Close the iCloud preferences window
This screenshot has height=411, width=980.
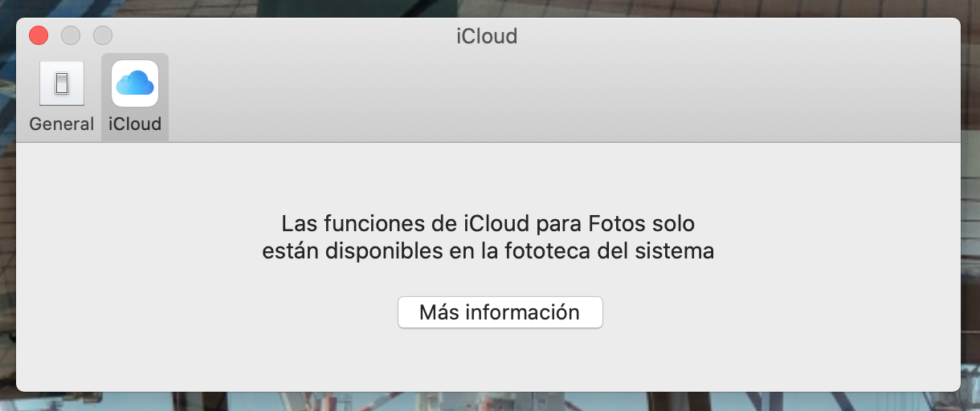click(x=39, y=36)
